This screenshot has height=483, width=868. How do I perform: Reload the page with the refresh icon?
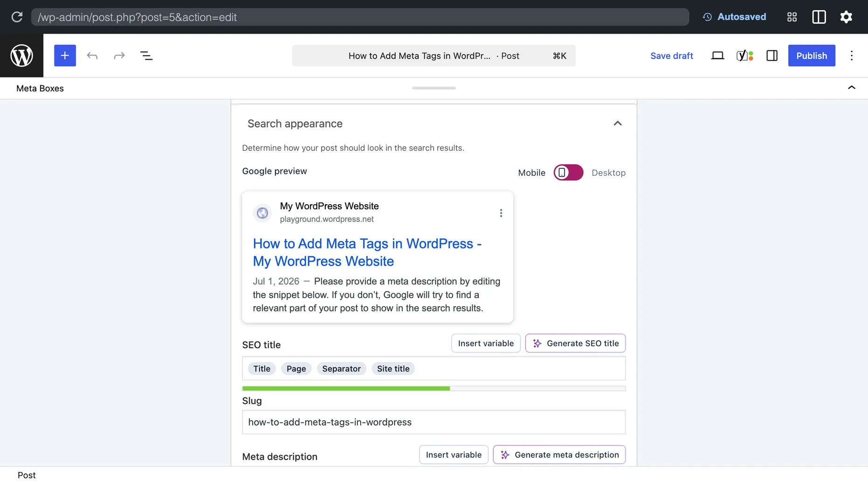click(x=17, y=17)
